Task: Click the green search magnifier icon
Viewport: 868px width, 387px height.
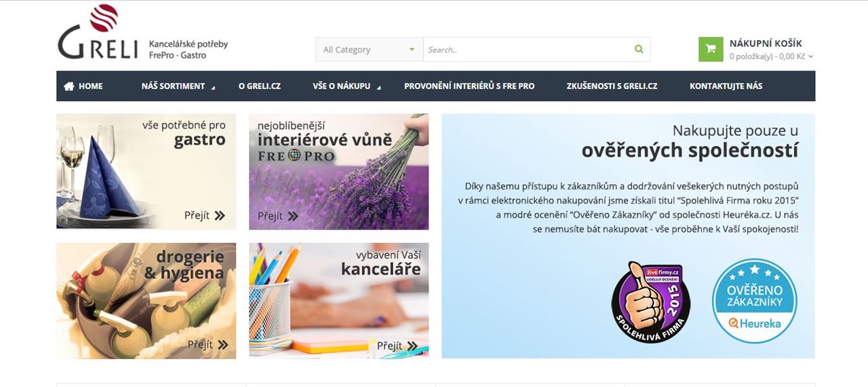Action: (x=639, y=49)
